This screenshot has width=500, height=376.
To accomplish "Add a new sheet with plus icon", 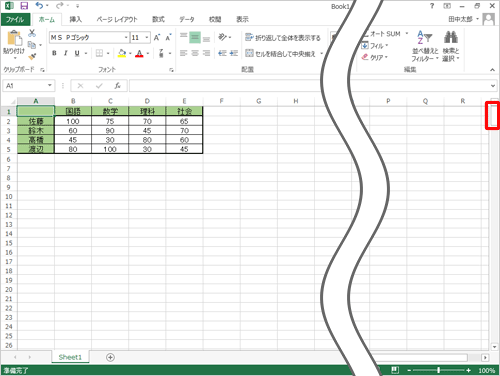I will [110, 357].
